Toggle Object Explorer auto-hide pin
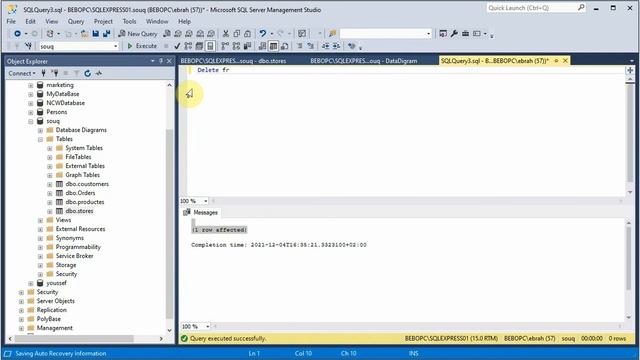Viewport: 640px width, 360px height. click(x=161, y=61)
